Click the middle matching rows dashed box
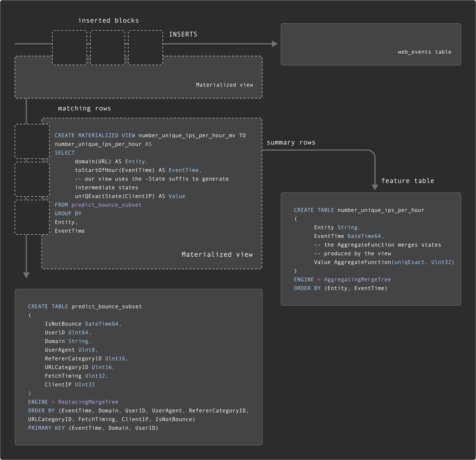Screen dimensions: 476x460 point(32,179)
